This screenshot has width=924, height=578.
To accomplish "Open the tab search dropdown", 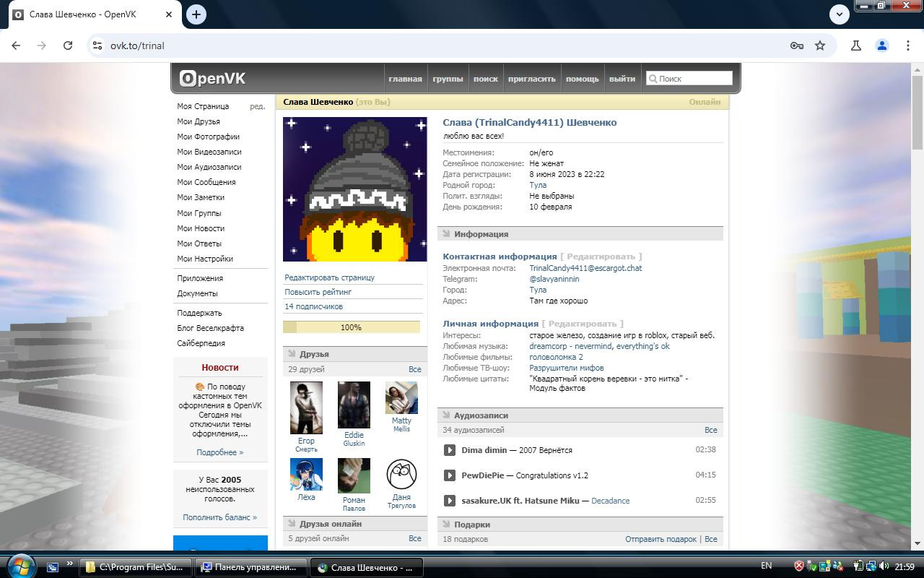I will click(x=839, y=14).
